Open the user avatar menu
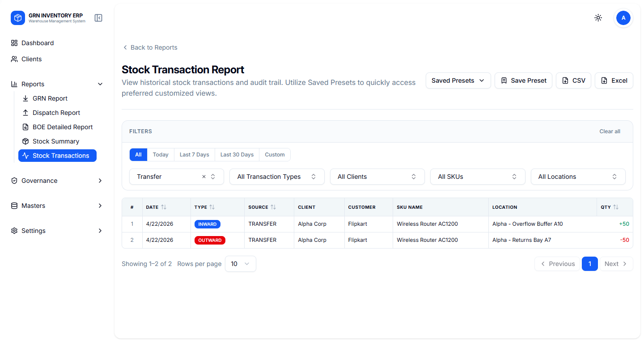This screenshot has height=342, width=644. [x=623, y=18]
